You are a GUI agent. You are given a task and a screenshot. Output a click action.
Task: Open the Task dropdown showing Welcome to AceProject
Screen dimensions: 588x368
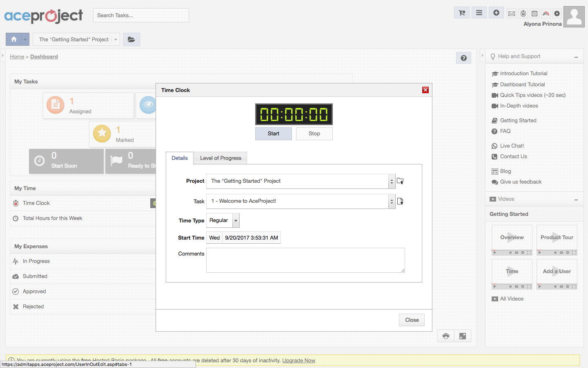point(301,201)
